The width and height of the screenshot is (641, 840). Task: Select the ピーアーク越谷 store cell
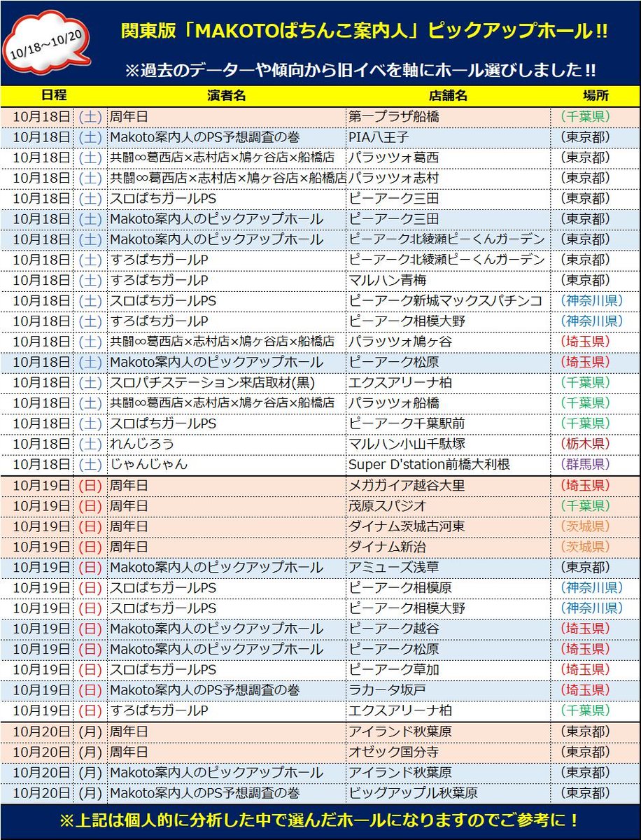(x=448, y=629)
